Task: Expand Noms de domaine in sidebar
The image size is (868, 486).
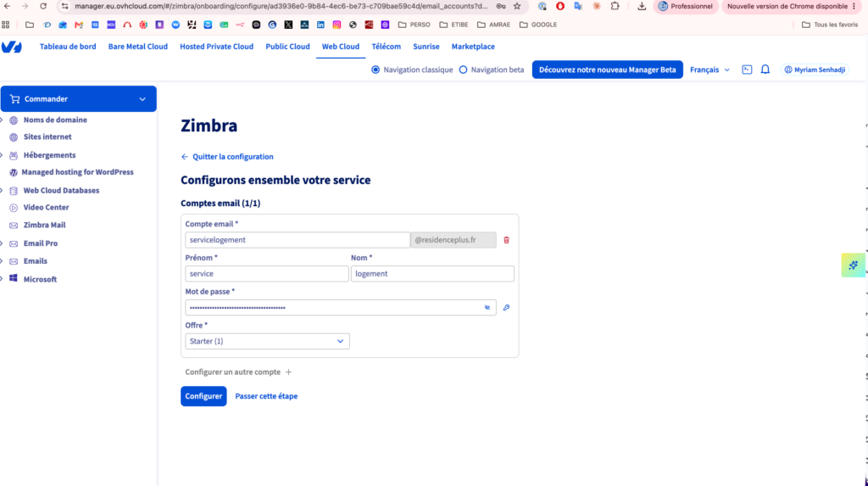Action: click(x=2, y=120)
